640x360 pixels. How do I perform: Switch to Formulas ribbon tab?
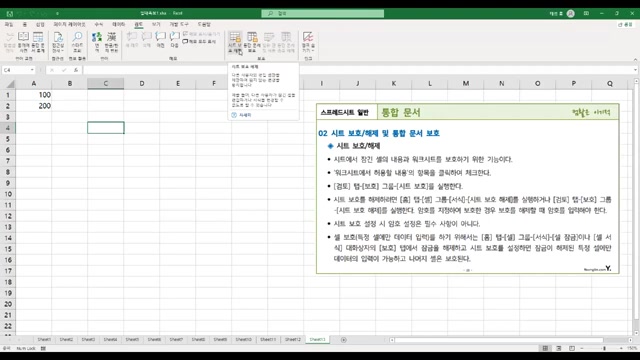coord(99,24)
